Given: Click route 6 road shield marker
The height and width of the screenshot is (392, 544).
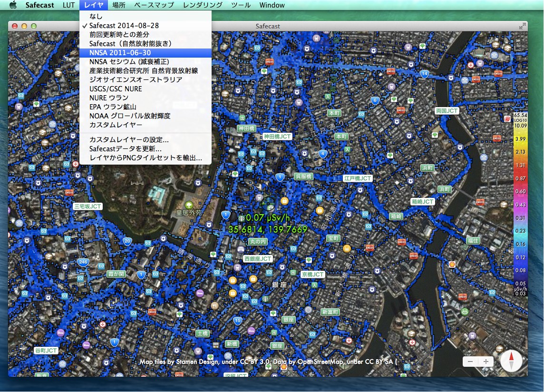Looking at the screenshot, I should tap(375, 101).
